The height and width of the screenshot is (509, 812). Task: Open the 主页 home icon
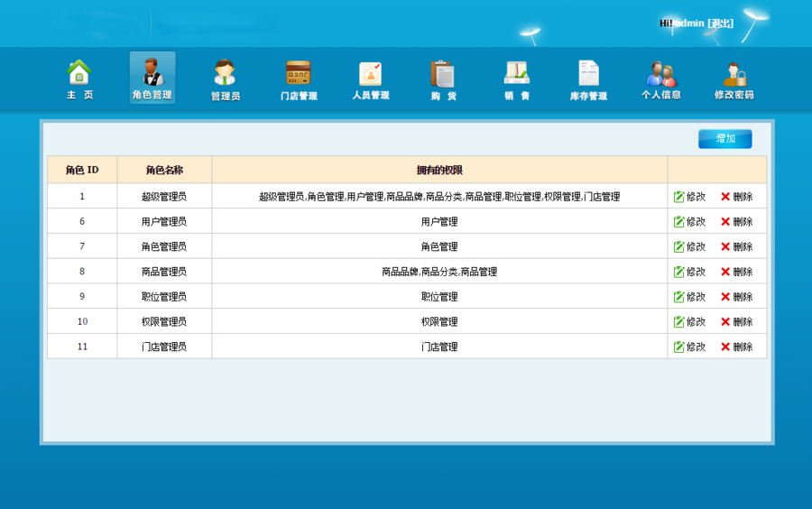coord(79,74)
